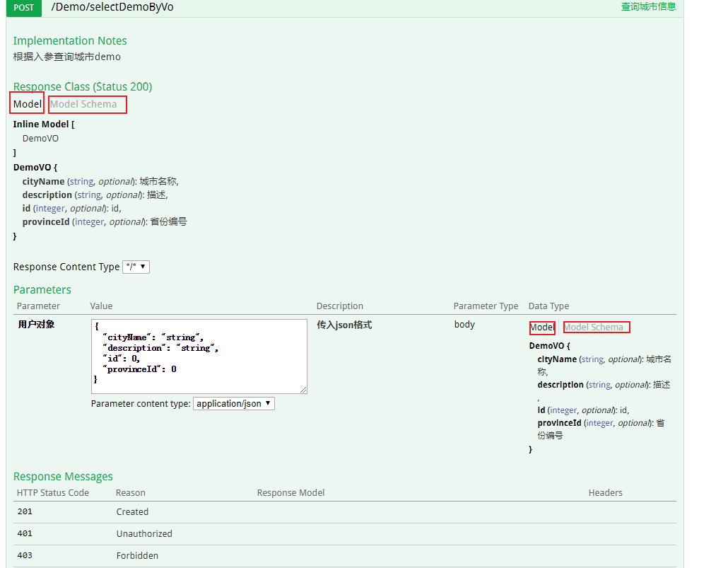The width and height of the screenshot is (728, 568).
Task: Click the 401 status code cell
Action: (x=25, y=533)
